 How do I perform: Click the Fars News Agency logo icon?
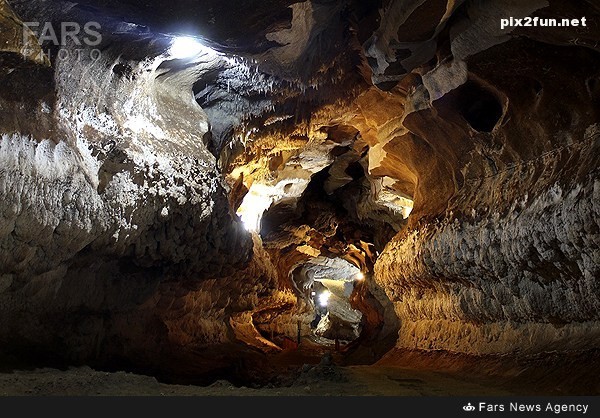pos(468,408)
